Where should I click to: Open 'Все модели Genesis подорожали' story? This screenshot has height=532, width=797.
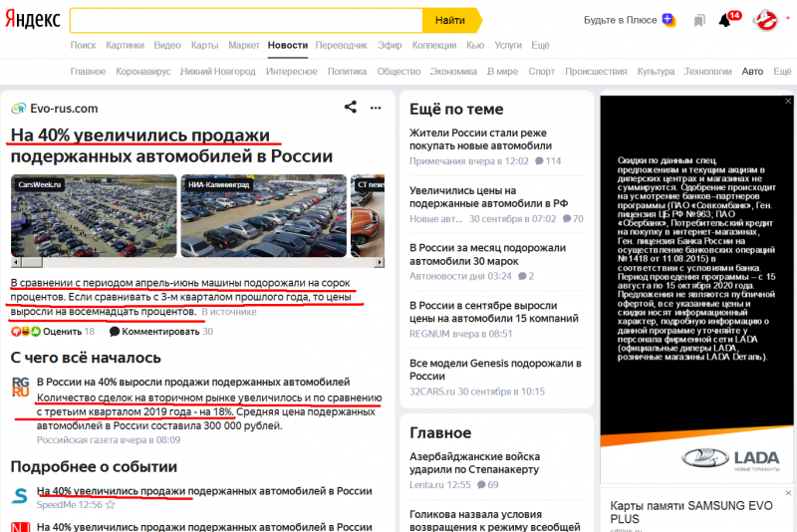495,370
